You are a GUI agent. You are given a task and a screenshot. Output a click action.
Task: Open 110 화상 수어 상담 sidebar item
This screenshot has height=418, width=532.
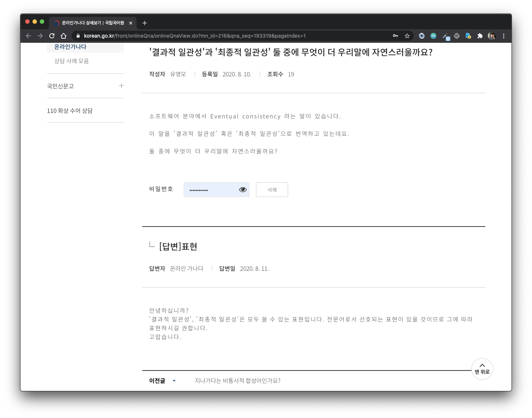point(70,111)
